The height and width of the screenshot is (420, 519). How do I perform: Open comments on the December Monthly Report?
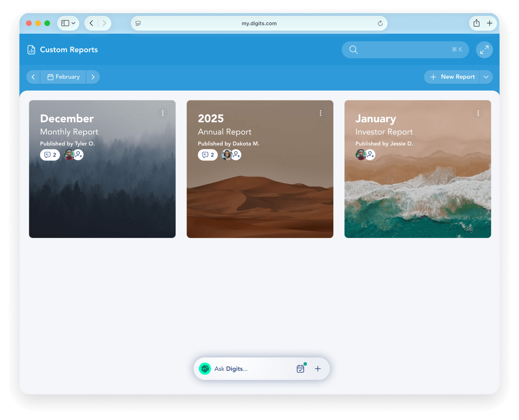point(50,155)
